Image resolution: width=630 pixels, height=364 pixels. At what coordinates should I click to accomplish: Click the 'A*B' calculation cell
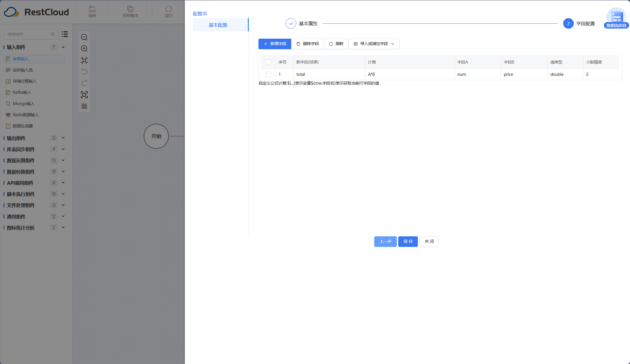click(409, 74)
